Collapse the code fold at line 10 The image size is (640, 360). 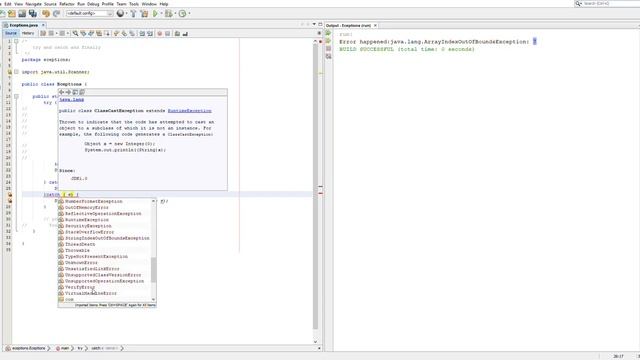(16, 96)
